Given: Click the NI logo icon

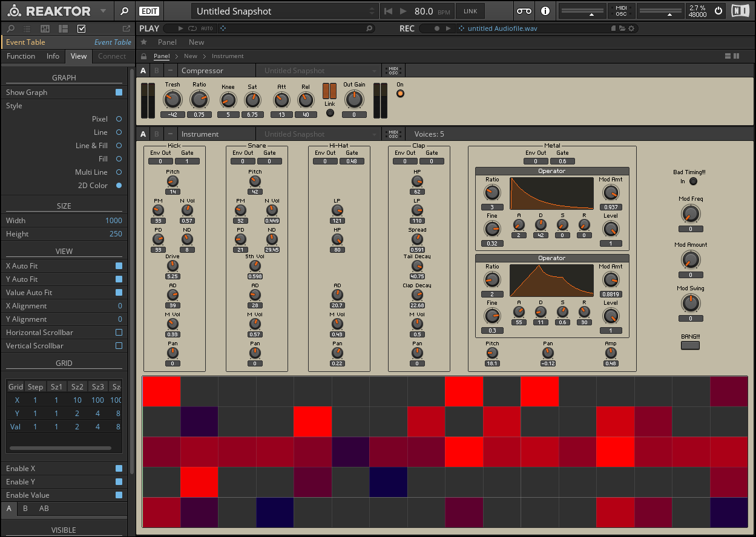Looking at the screenshot, I should coord(740,11).
